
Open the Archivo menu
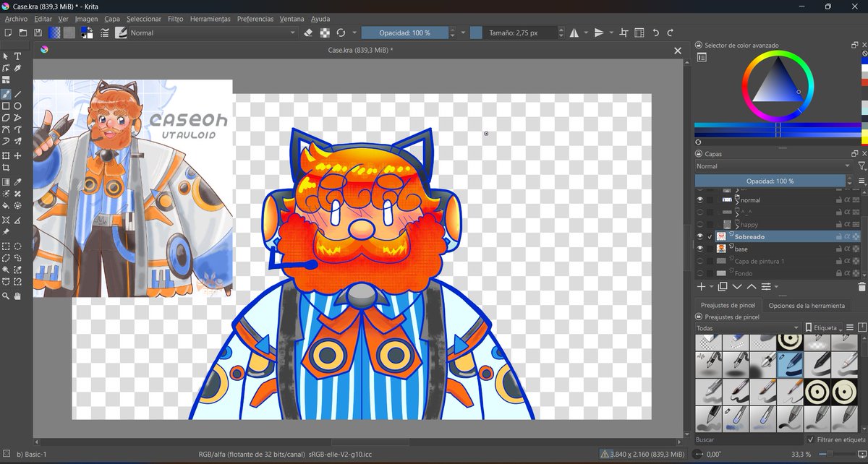pyautogui.click(x=16, y=19)
